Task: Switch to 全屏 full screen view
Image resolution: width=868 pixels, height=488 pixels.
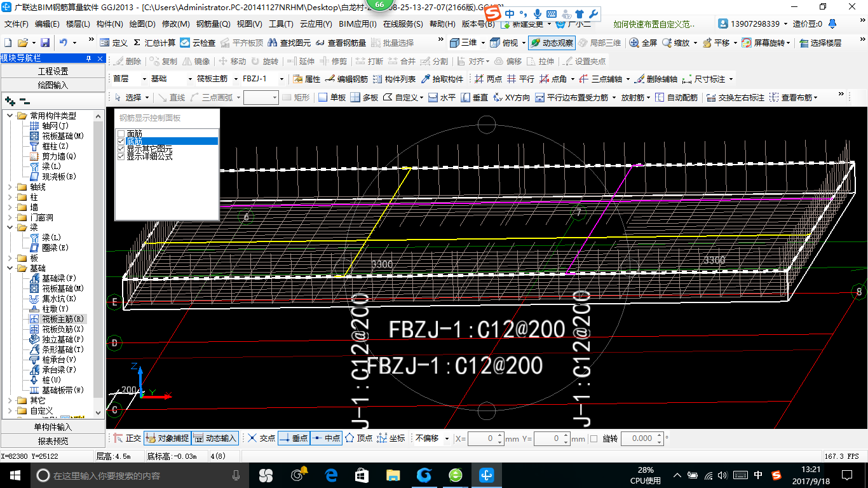Action: 644,43
